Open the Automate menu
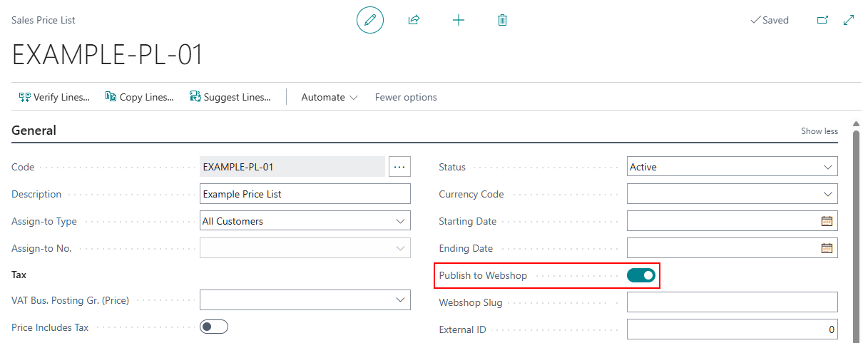The height and width of the screenshot is (343, 868). pyautogui.click(x=330, y=97)
